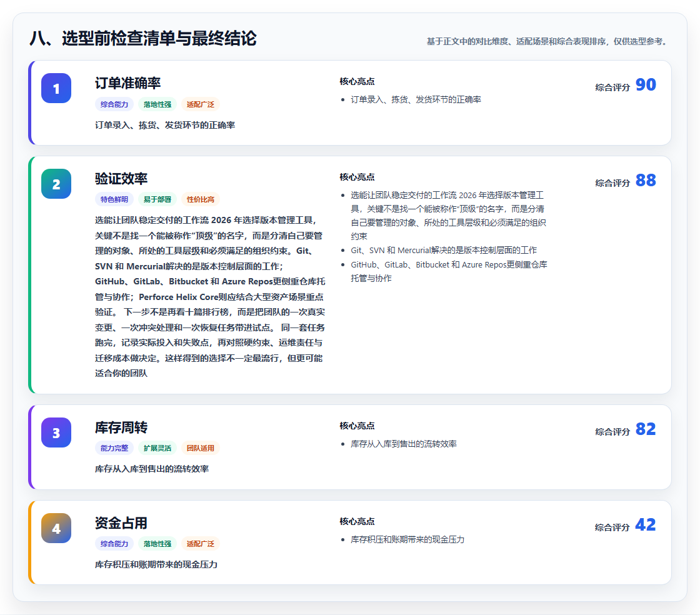Click the 综合能力 tag under 订单准确率
700x615 pixels.
(114, 104)
